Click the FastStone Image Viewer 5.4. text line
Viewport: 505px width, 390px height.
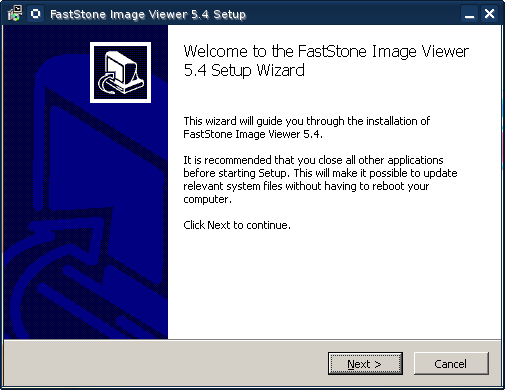253,134
